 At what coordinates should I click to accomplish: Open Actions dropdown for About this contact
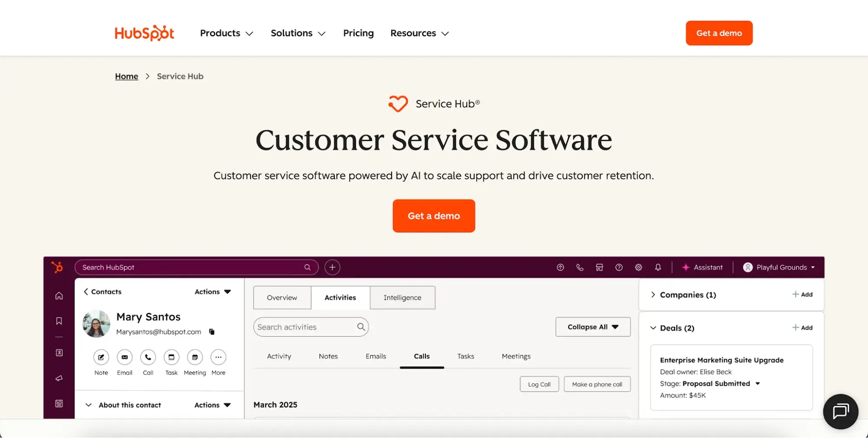click(212, 405)
